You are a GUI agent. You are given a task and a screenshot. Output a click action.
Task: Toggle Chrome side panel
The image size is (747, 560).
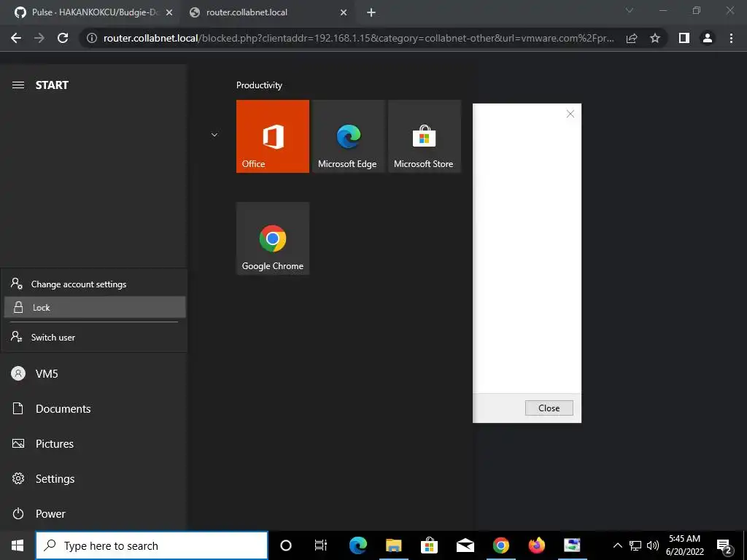(x=684, y=38)
